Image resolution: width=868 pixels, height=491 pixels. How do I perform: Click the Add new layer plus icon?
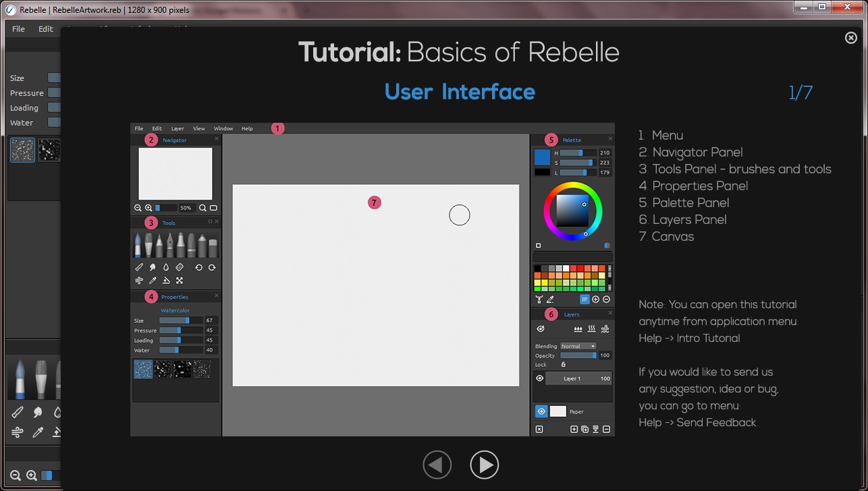point(574,429)
